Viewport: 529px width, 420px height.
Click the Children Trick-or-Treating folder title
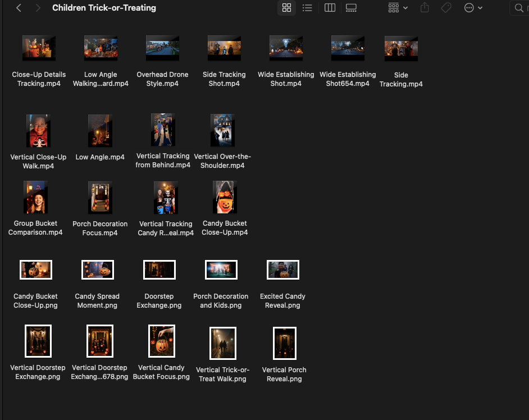point(104,8)
